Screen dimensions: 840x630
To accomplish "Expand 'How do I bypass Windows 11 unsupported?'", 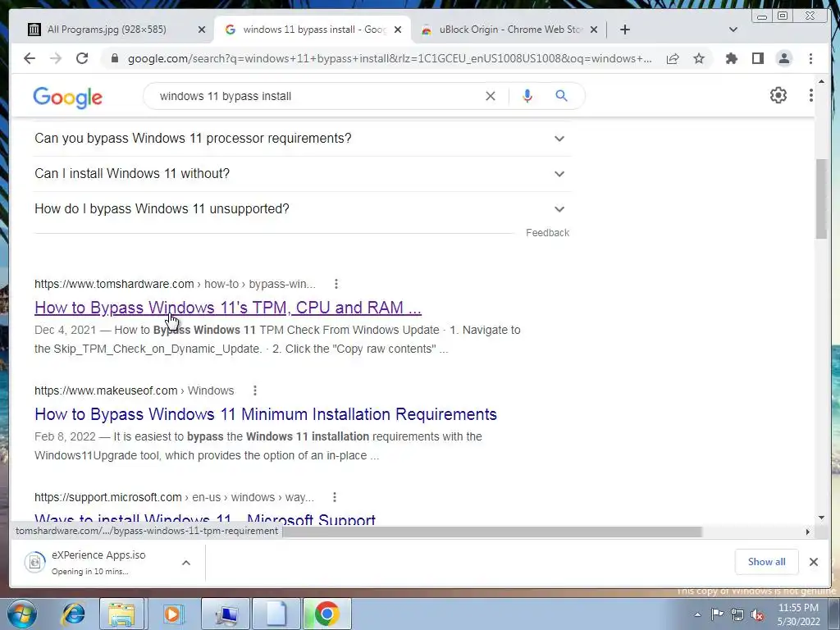I will pyautogui.click(x=303, y=209).
